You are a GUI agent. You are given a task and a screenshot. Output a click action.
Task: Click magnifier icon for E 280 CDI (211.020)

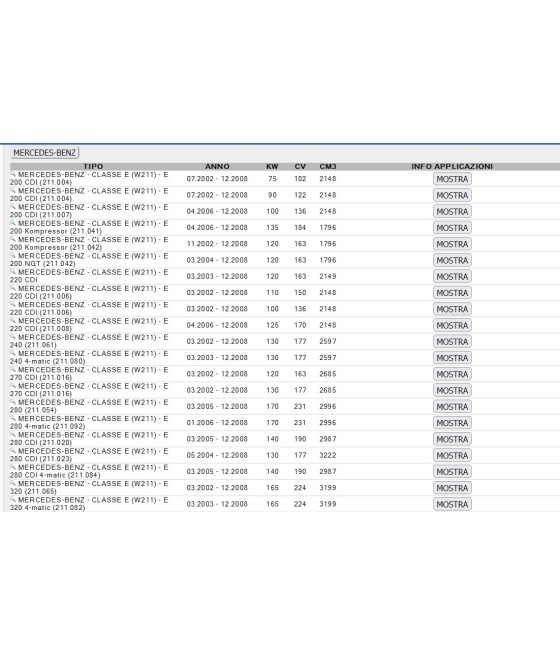(13, 434)
